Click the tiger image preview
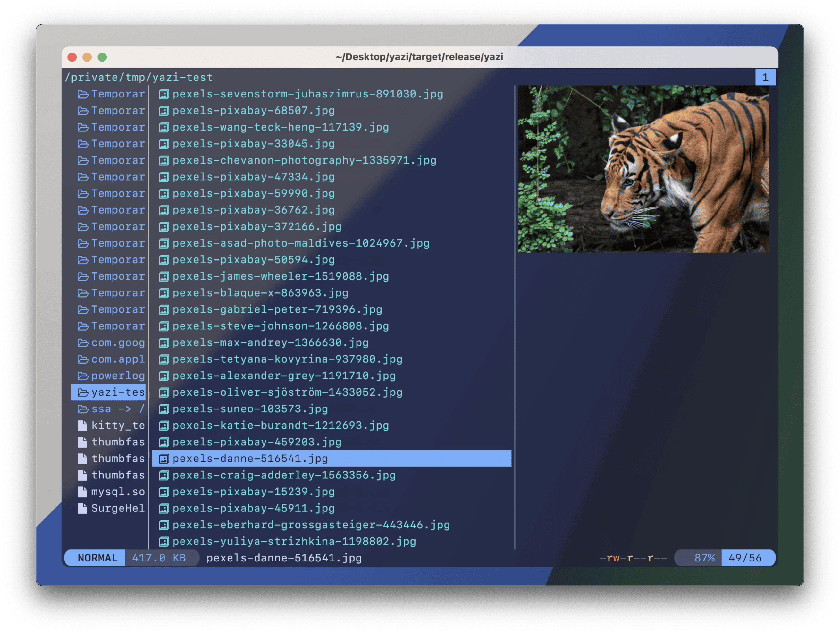The image size is (840, 633). (x=643, y=169)
